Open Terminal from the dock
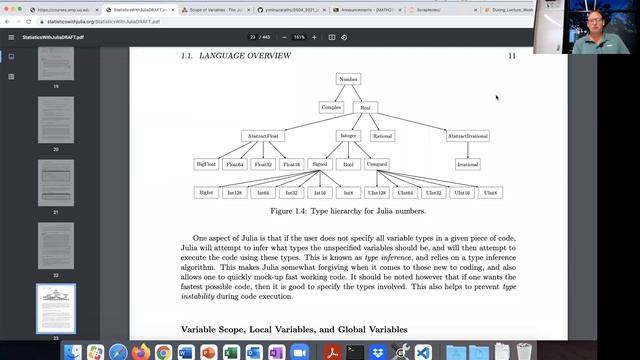This screenshot has width=640, height=360. coord(355,352)
